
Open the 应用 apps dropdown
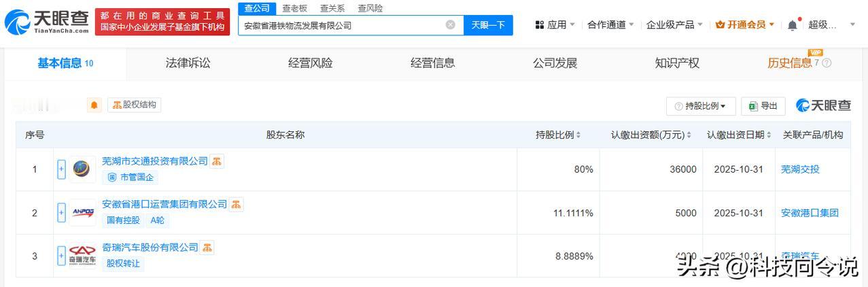555,25
